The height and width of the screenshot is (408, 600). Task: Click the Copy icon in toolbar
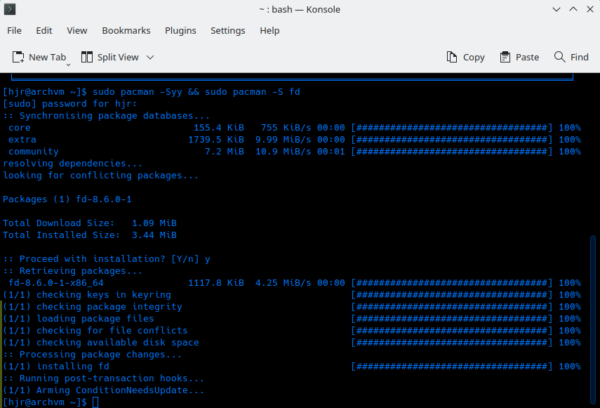click(x=452, y=57)
